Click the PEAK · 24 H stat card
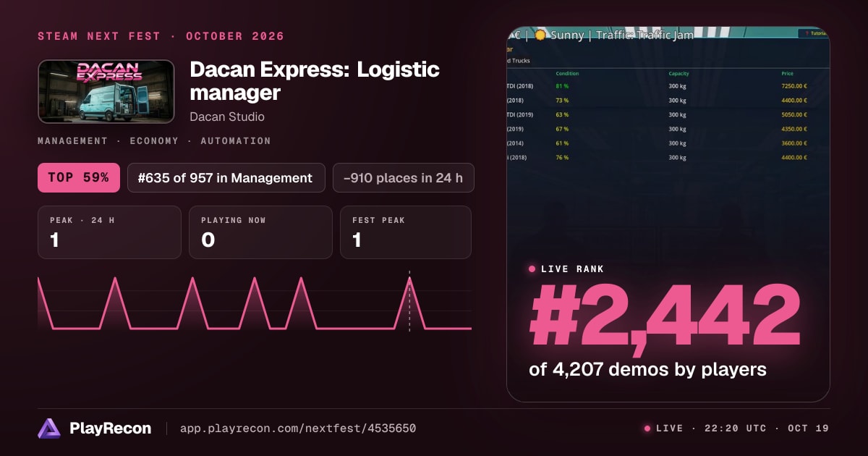This screenshot has width=868, height=456. coord(109,232)
